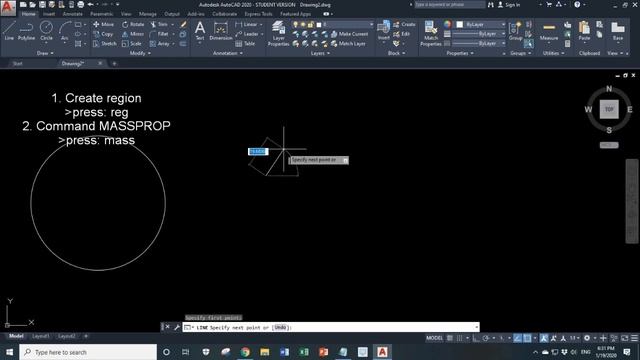640x360 pixels.
Task: Select the Stretch tool
Action: click(x=105, y=44)
